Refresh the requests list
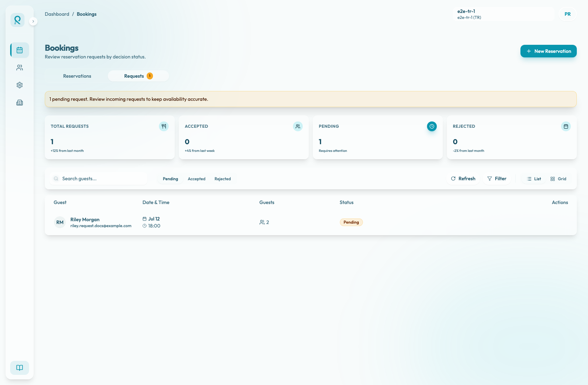588x385 pixels. (x=463, y=178)
